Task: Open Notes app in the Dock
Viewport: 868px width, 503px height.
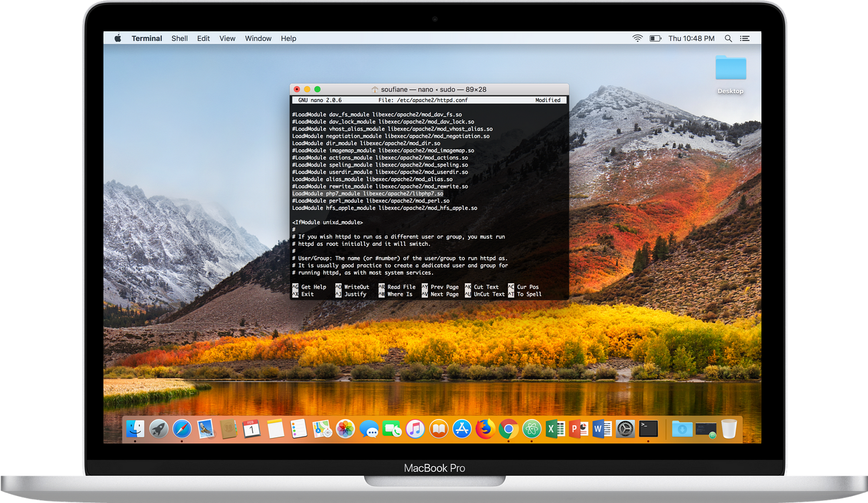Action: (x=275, y=429)
